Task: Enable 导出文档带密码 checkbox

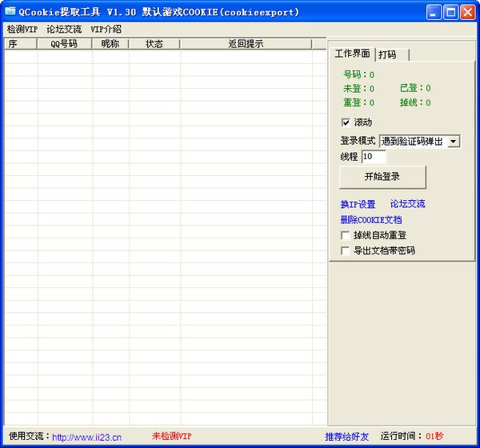Action: [346, 250]
